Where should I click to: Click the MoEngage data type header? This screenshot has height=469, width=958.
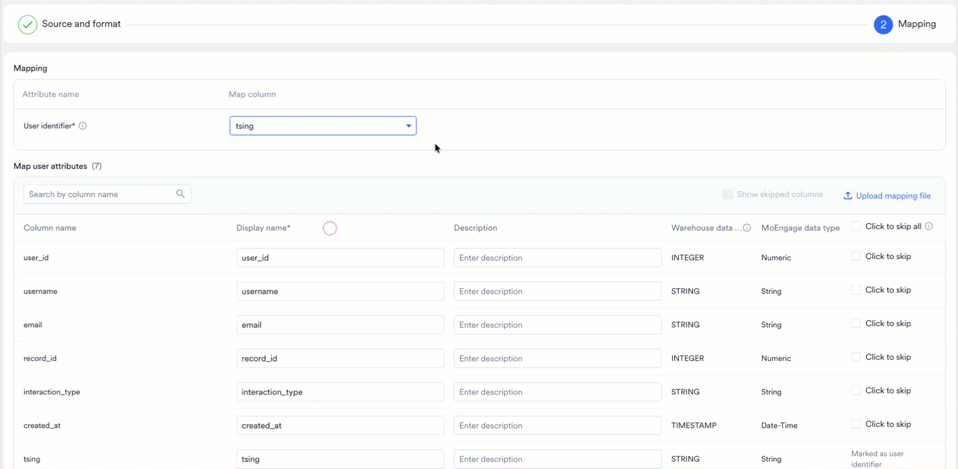(x=800, y=228)
